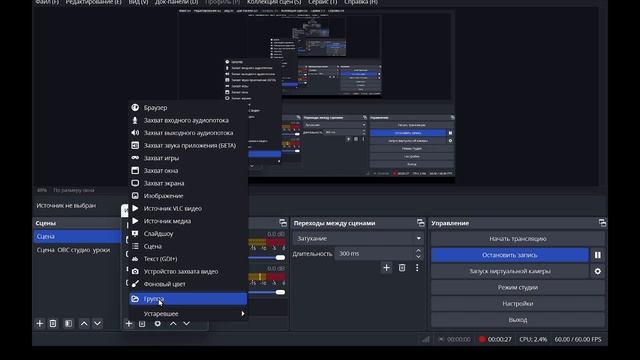Click the folder icon for Группа
The image size is (640, 360).
135,299
